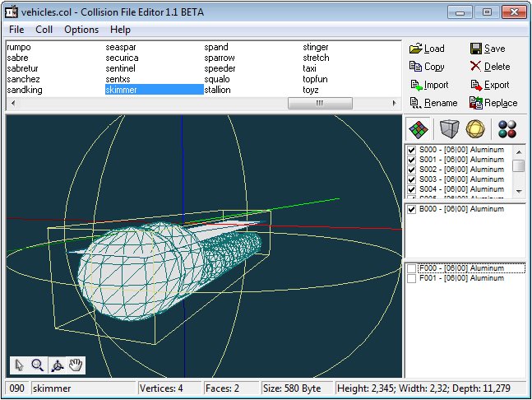Select the rotate view tool in viewport
Viewport: 532px width, 400px height.
coord(58,365)
